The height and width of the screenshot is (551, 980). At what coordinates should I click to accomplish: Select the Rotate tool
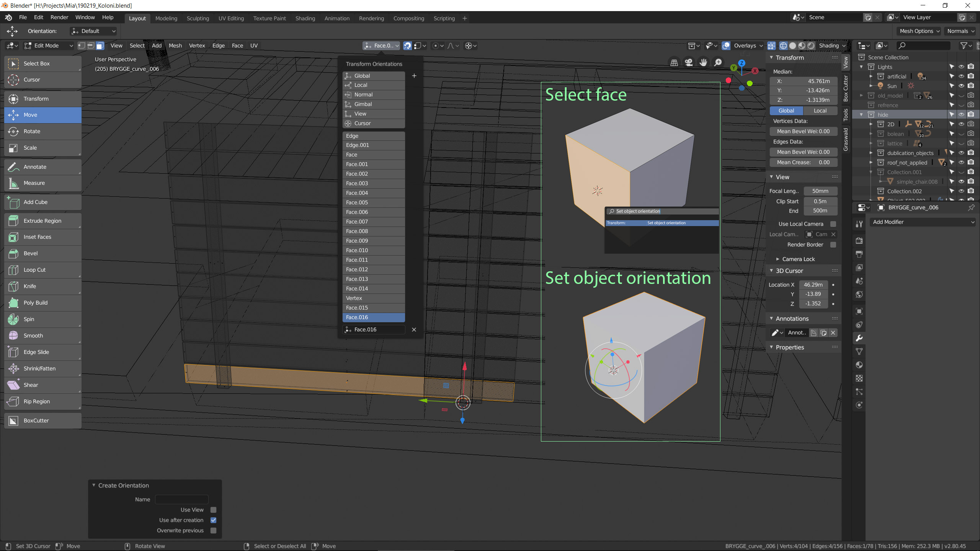[43, 131]
